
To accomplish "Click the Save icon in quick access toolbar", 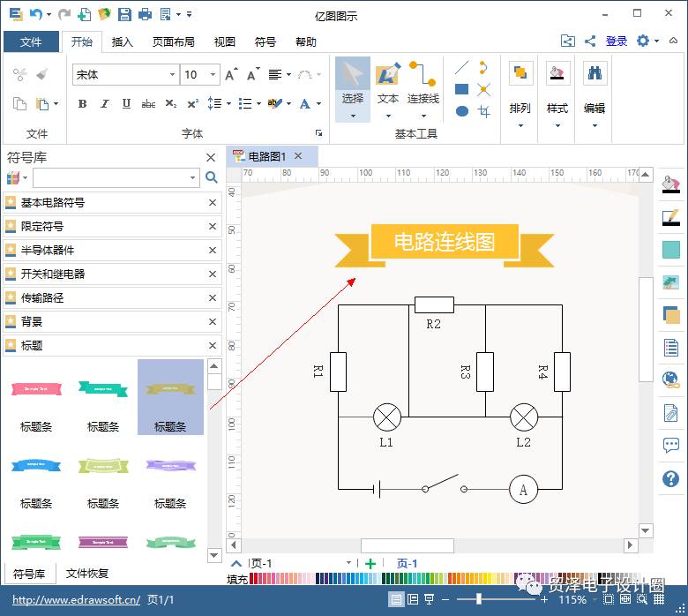I will [124, 14].
